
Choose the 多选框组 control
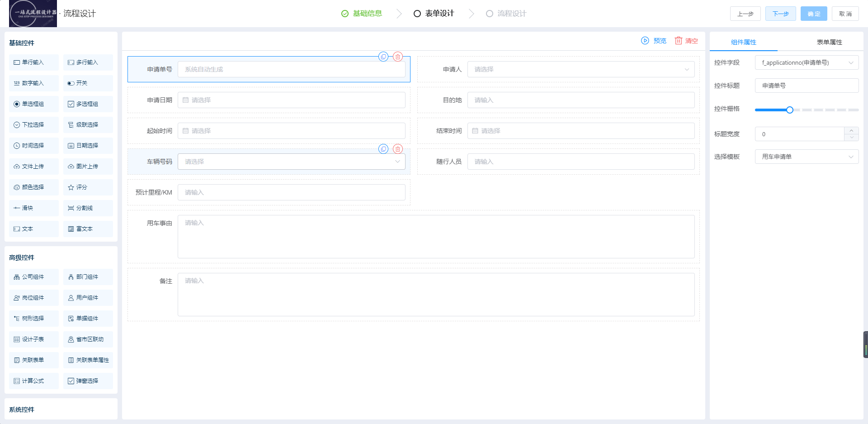(x=88, y=104)
